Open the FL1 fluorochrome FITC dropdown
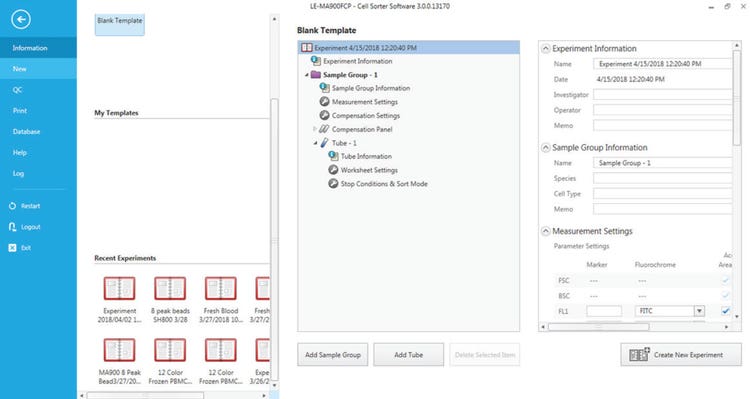 [x=699, y=311]
